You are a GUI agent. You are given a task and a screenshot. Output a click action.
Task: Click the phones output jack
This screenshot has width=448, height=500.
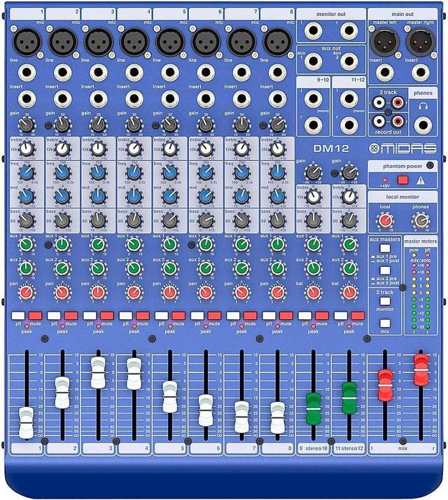(423, 125)
